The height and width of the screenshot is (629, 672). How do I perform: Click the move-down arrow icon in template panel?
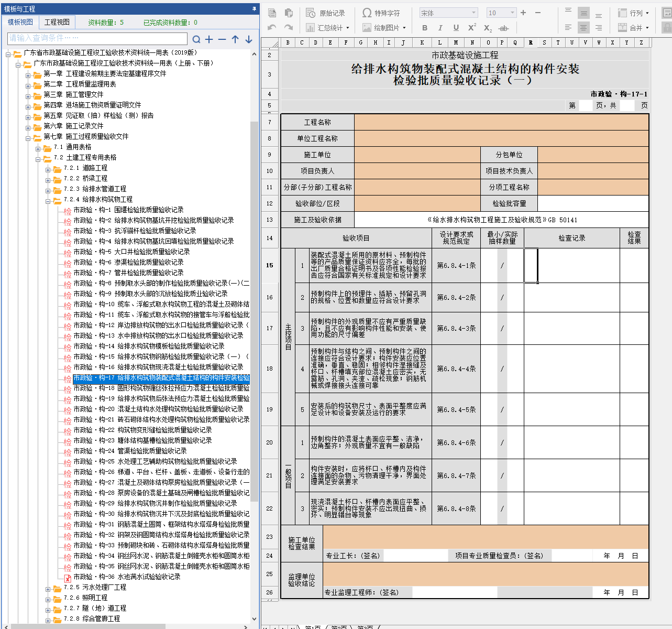tap(249, 39)
